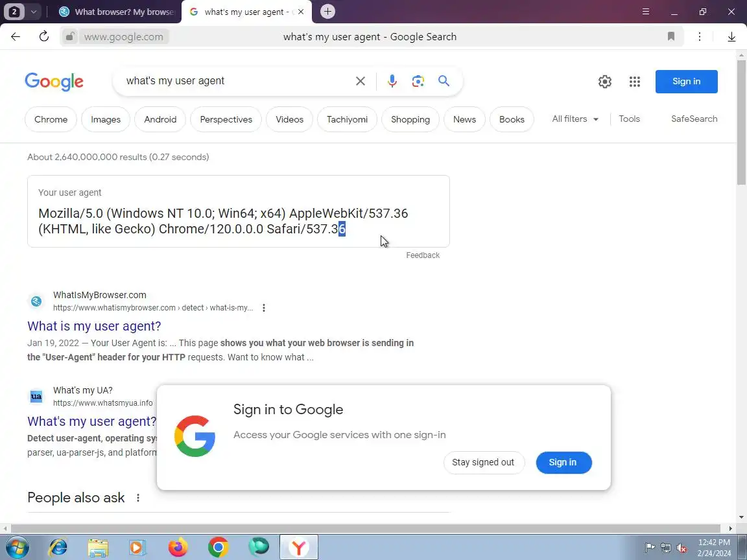Clear the search box with X

click(360, 82)
